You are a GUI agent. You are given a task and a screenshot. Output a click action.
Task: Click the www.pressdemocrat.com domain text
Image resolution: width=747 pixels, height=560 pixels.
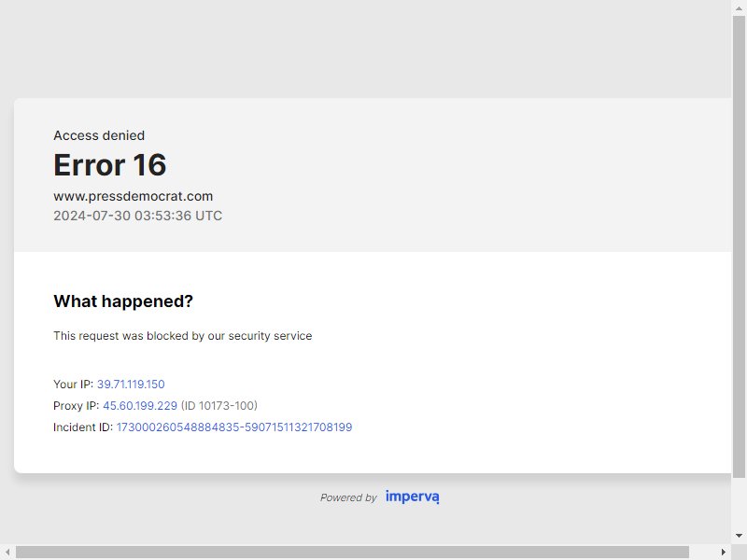click(134, 196)
